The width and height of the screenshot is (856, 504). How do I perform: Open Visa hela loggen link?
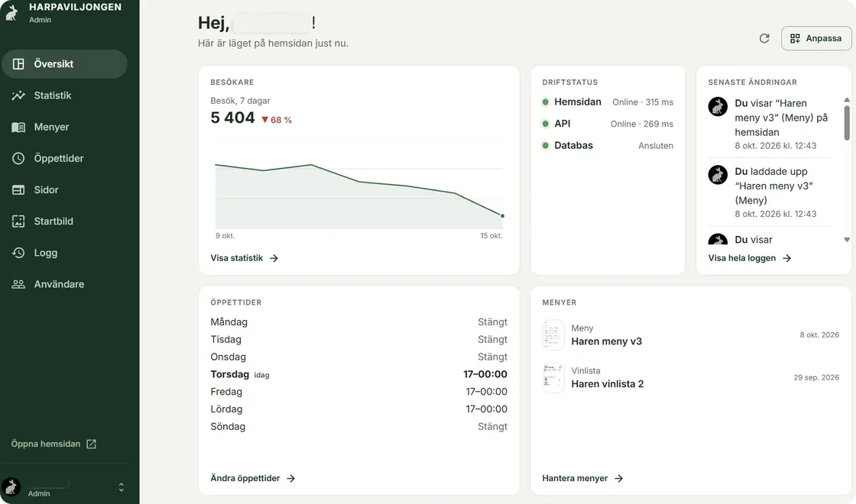pos(750,258)
